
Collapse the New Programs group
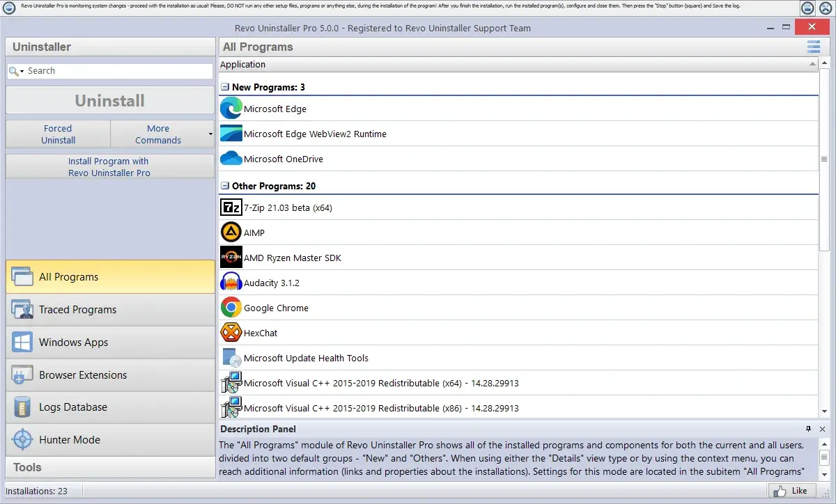(x=224, y=86)
